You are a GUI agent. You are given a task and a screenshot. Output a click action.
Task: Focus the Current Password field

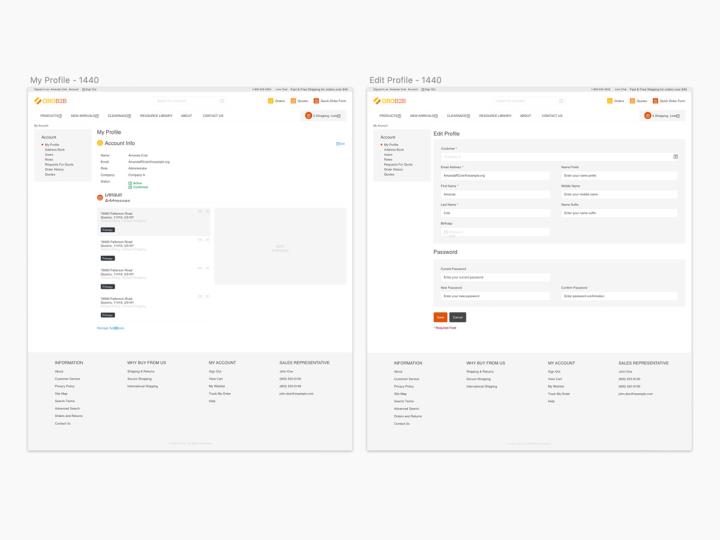495,277
